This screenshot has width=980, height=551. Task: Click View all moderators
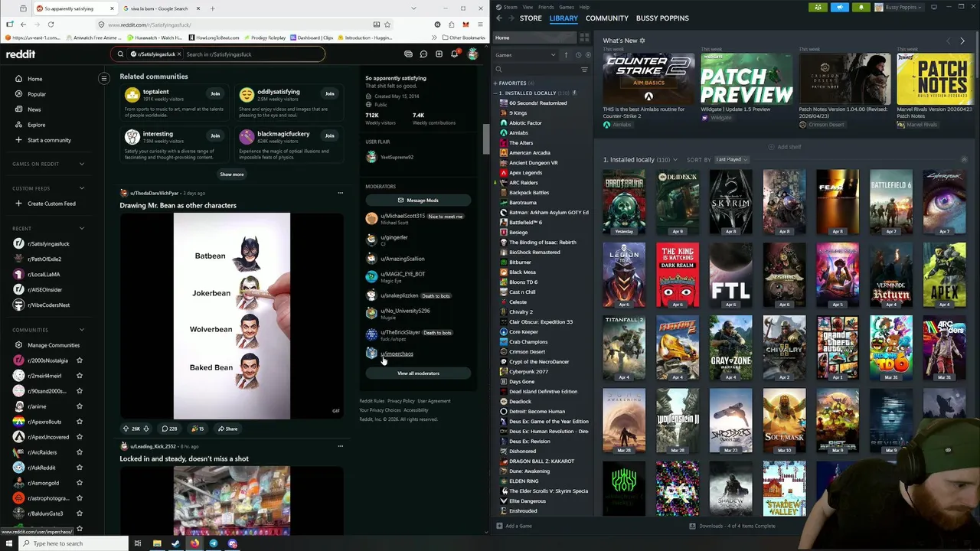[x=418, y=373]
